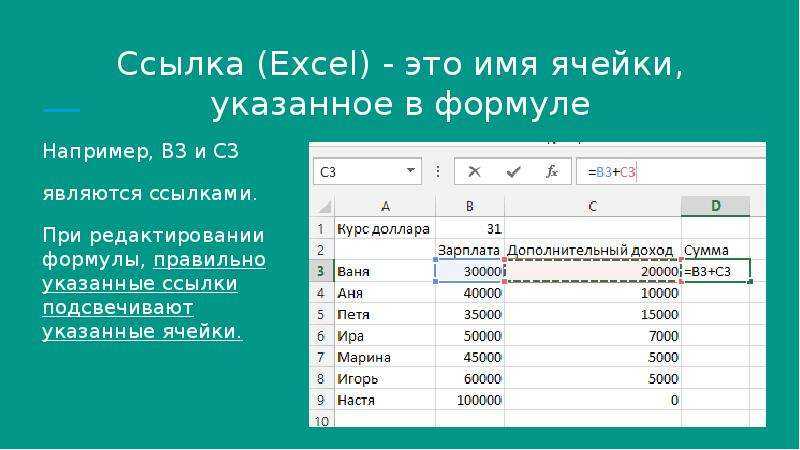Open the Insert Function fx button
The height and width of the screenshot is (450, 800).
click(x=552, y=172)
